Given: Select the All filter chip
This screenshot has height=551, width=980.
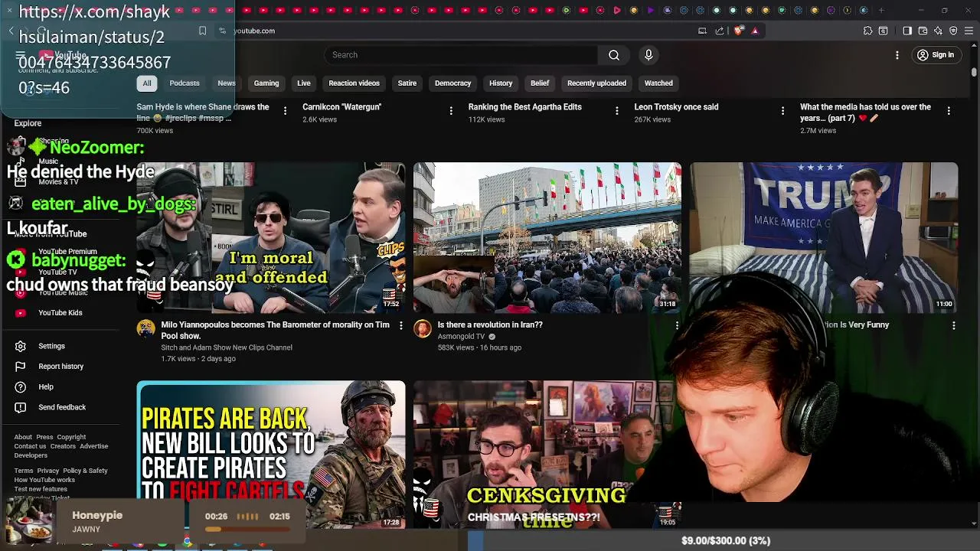Looking at the screenshot, I should coord(147,83).
